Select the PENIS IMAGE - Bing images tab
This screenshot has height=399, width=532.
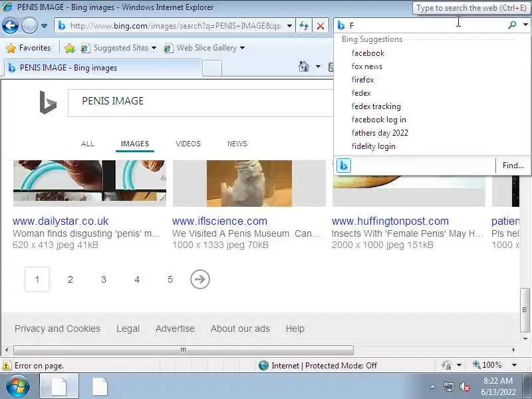click(x=102, y=68)
